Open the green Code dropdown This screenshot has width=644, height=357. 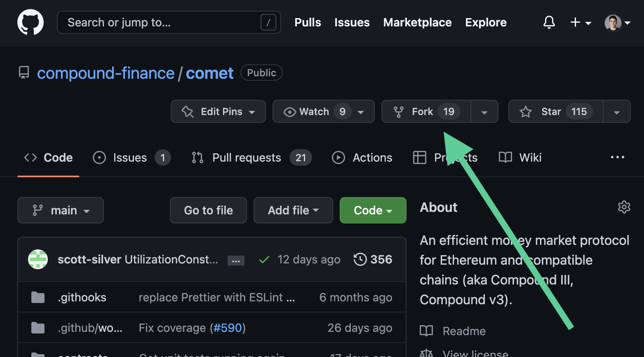click(x=373, y=210)
